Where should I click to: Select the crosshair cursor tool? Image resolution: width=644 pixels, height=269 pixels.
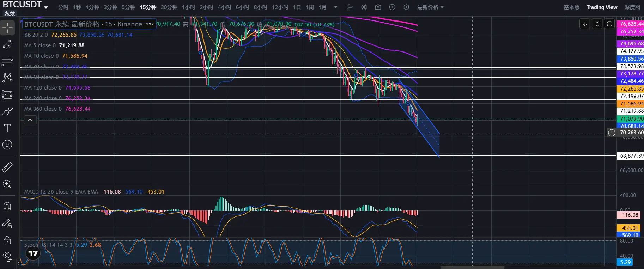(7, 28)
